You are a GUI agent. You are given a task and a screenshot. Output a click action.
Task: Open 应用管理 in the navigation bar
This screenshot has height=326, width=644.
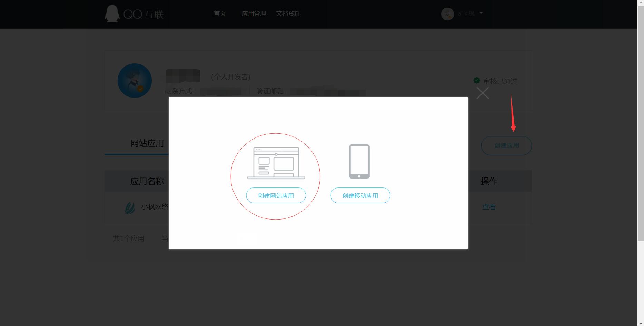254,13
